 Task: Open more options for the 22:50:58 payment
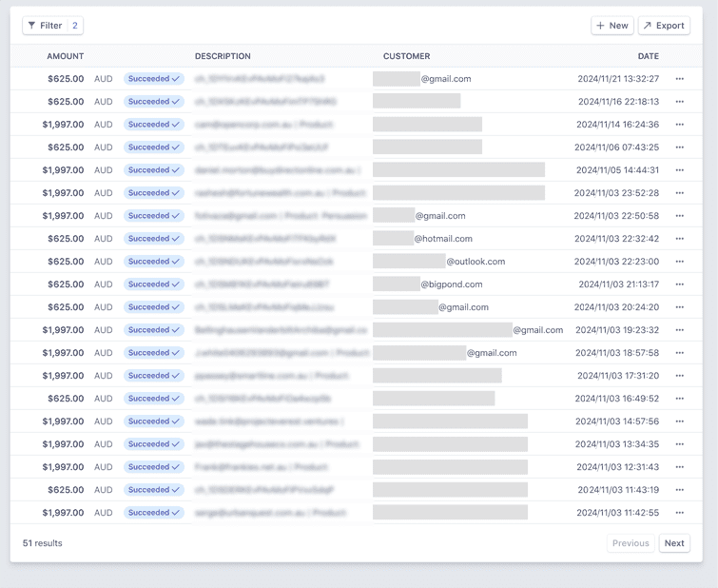(680, 216)
